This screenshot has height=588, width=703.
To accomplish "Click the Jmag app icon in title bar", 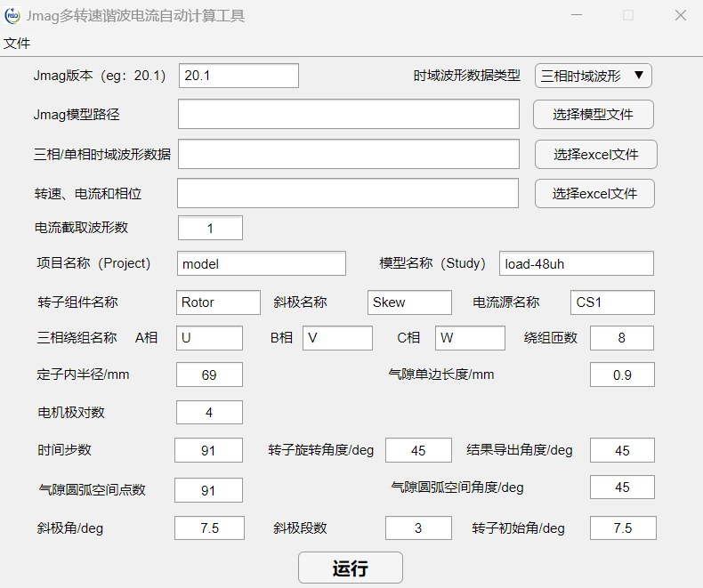I will (13, 16).
